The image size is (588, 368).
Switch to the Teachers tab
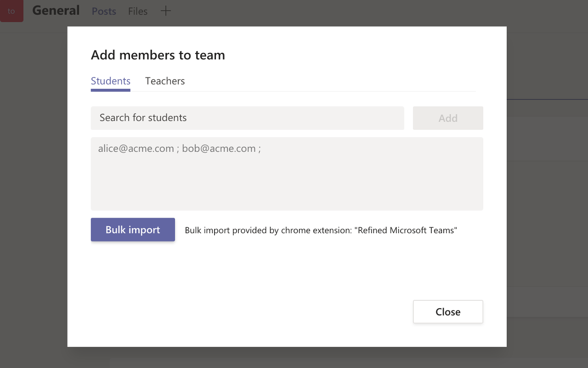click(x=165, y=81)
